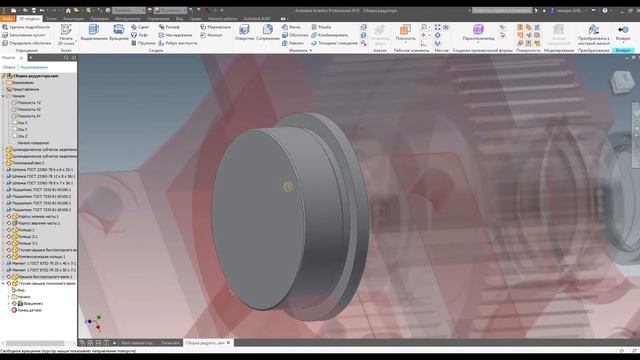Switch to Моя главная стр... document tab
Screen dimensions: 640x360
tap(138, 343)
